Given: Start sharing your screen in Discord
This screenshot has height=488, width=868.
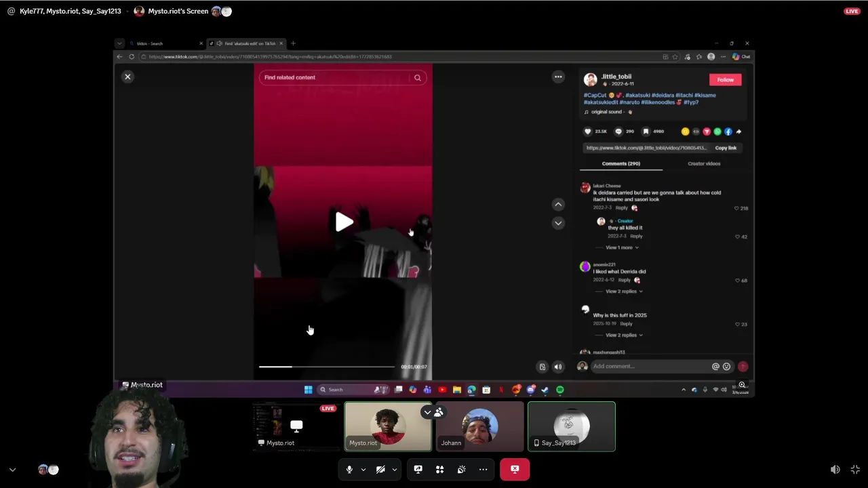Looking at the screenshot, I should click(x=418, y=469).
